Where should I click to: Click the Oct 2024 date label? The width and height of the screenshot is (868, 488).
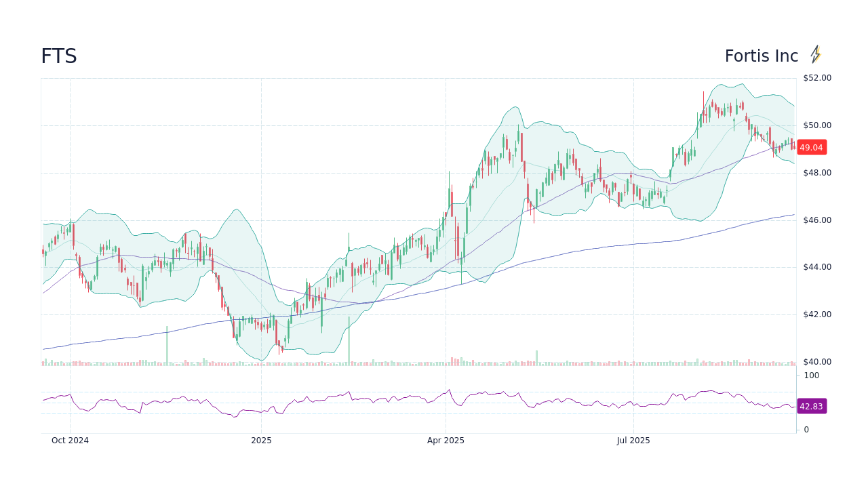[x=71, y=441]
